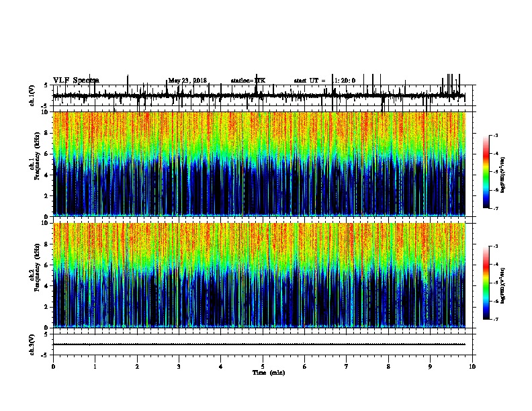
Task: Click the "-3" tick on ch.2 color bar
Action: [496, 246]
